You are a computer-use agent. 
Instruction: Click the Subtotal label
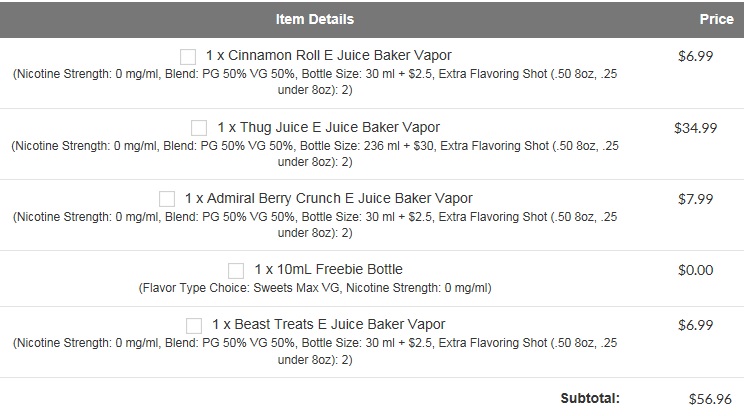point(590,397)
